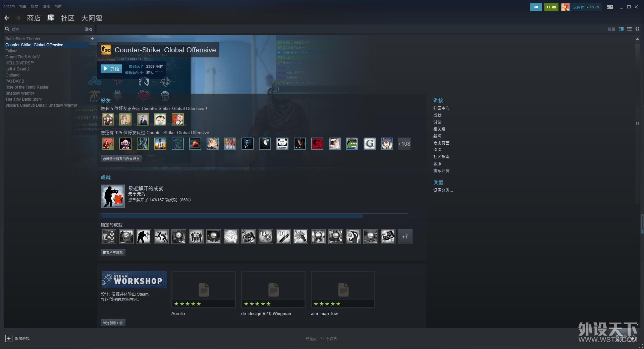Switch to the 社区 tab
Screen dimensions: 644x349
tap(67, 18)
